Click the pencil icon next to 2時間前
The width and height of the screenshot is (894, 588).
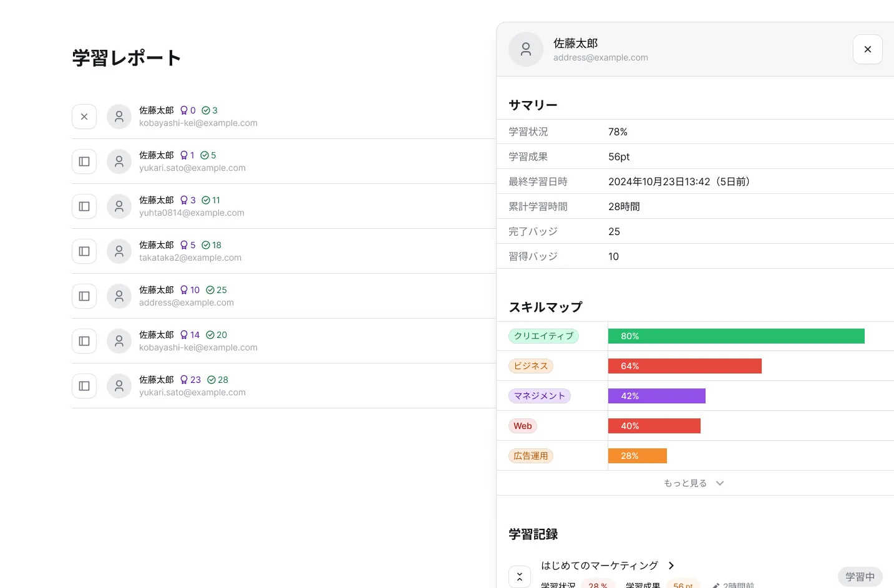[x=716, y=586]
